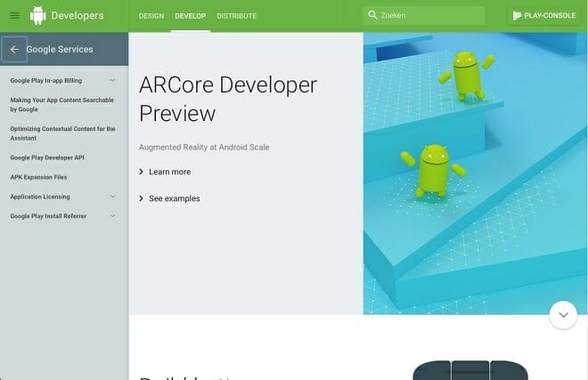Open Optimizing Contextual Content for the Assistant
Image resolution: width=588 pixels, height=380 pixels.
(62, 133)
